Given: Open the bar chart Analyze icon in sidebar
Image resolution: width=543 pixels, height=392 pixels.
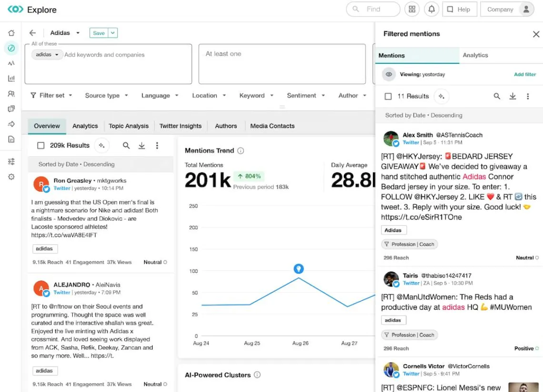Looking at the screenshot, I should 11,79.
